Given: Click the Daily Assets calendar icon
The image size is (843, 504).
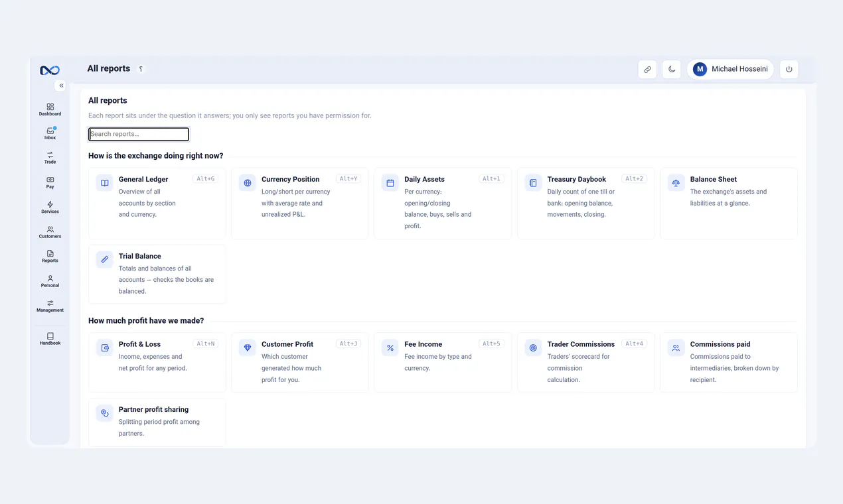Looking at the screenshot, I should pos(390,183).
